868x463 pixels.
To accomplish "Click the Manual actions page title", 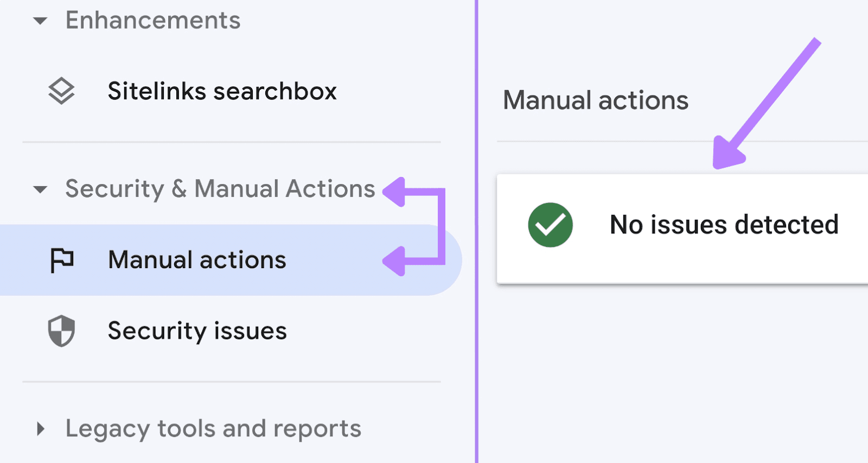I will point(596,100).
